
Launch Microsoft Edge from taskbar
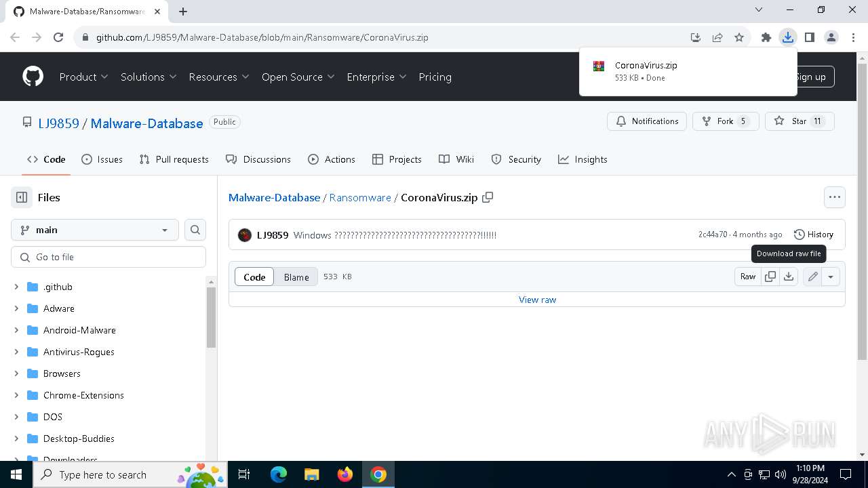[279, 474]
